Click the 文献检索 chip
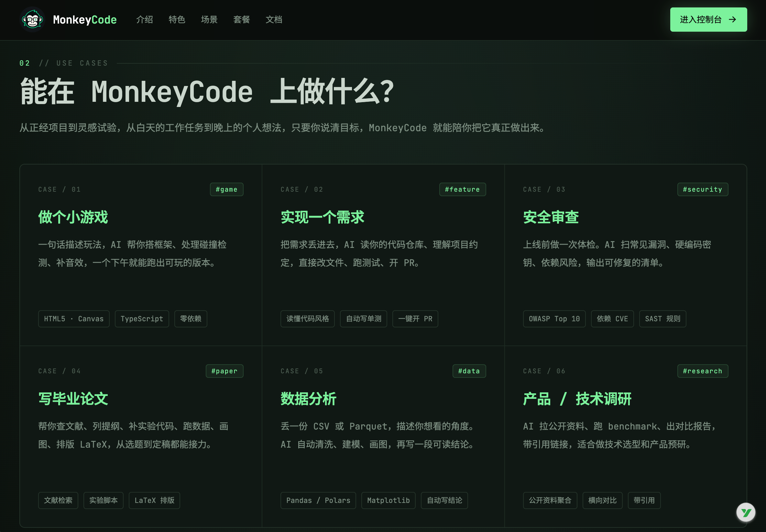766x532 pixels. [58, 500]
